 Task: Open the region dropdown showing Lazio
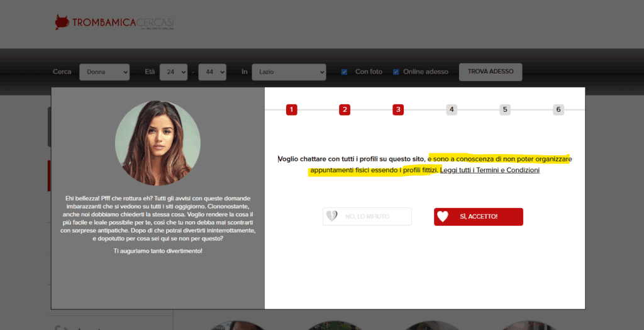(289, 72)
